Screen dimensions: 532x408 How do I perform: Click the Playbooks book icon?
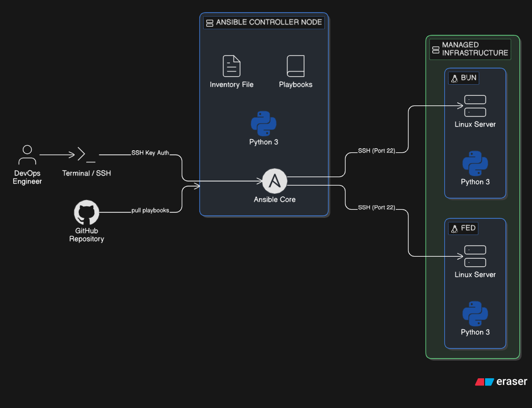(295, 66)
